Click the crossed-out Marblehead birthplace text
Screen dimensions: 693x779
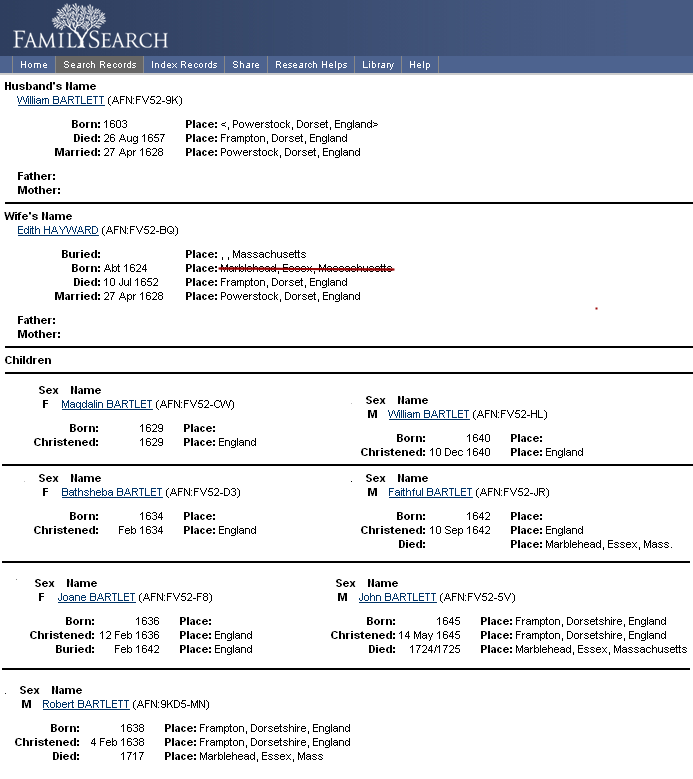305,268
